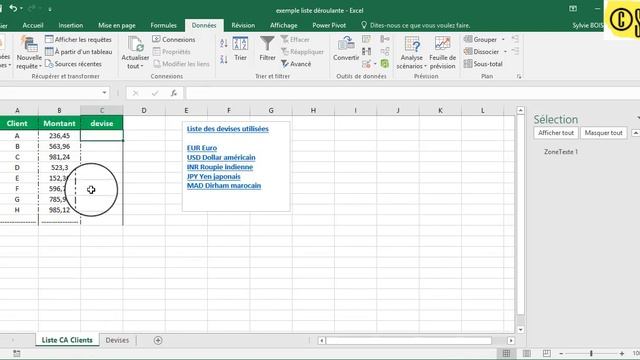Switch to Normal view in status bar

coord(507,353)
